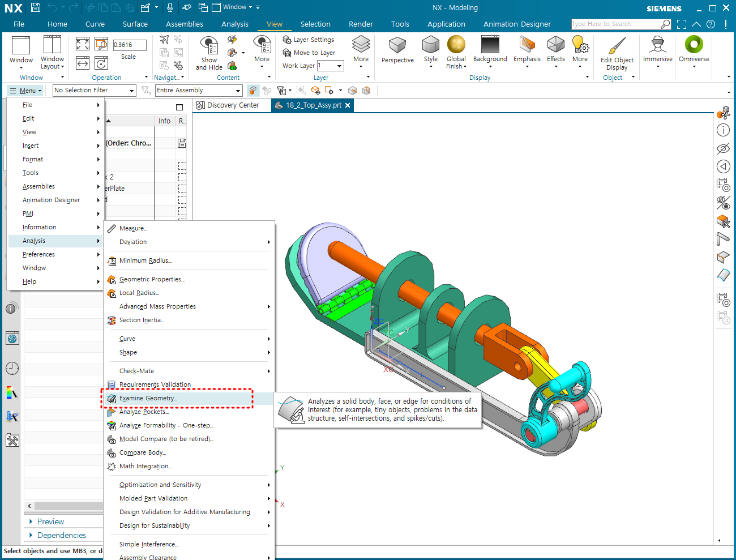Click the Perspective view icon
Screen dimensions: 736x560
click(x=397, y=45)
